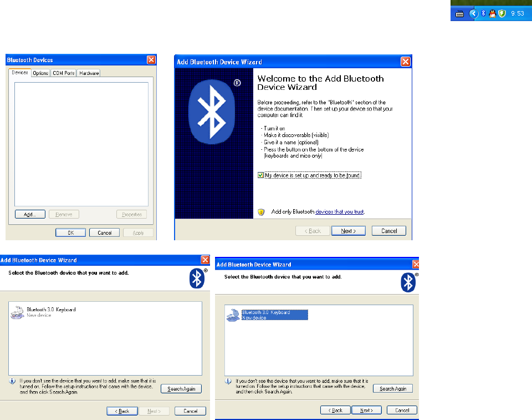Click the Properties button in Bluetooth Devices
This screenshot has height=420, width=532.
[132, 214]
